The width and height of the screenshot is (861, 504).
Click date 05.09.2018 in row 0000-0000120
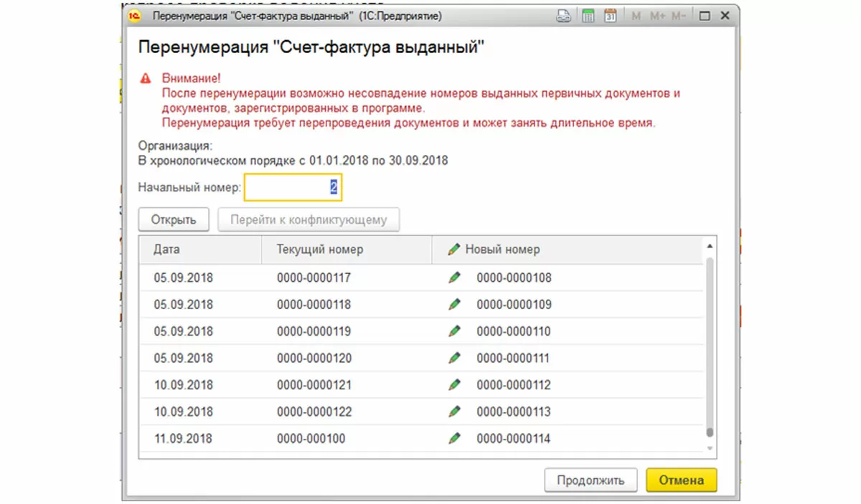[184, 358]
